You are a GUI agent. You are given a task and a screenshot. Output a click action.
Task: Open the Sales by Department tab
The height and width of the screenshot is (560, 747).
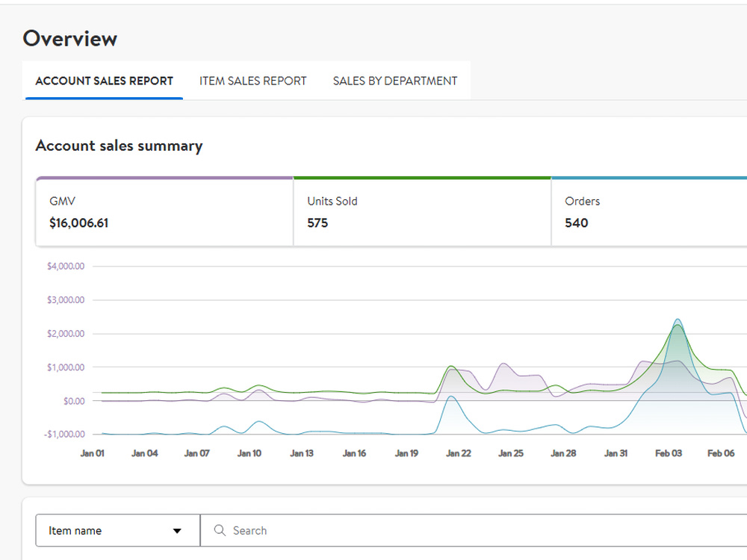coord(395,81)
